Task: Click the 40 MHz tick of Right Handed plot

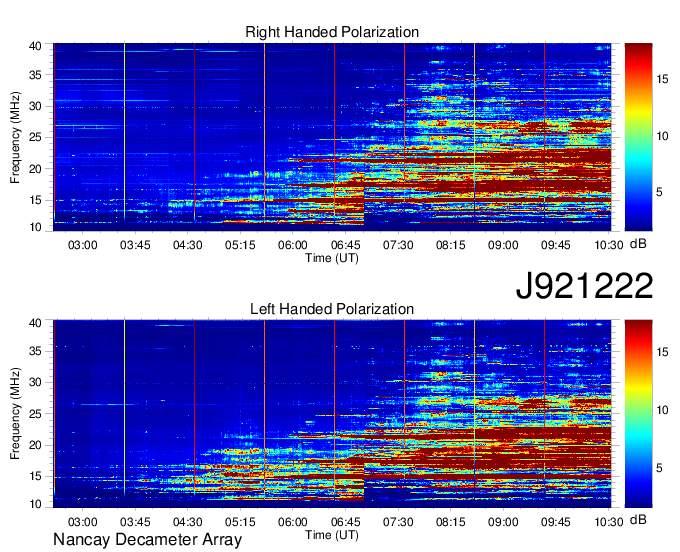Action: (x=35, y=46)
